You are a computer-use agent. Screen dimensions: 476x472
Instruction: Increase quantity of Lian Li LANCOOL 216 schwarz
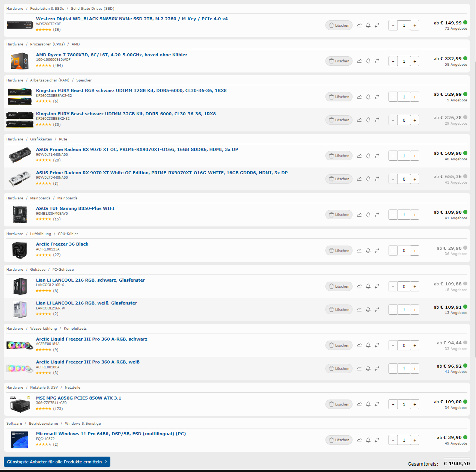coord(415,287)
